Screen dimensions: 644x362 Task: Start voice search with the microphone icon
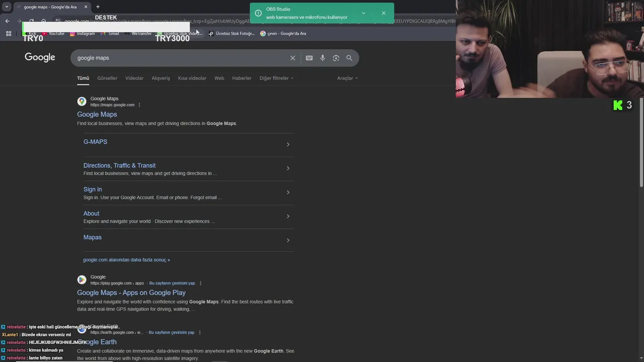click(323, 58)
